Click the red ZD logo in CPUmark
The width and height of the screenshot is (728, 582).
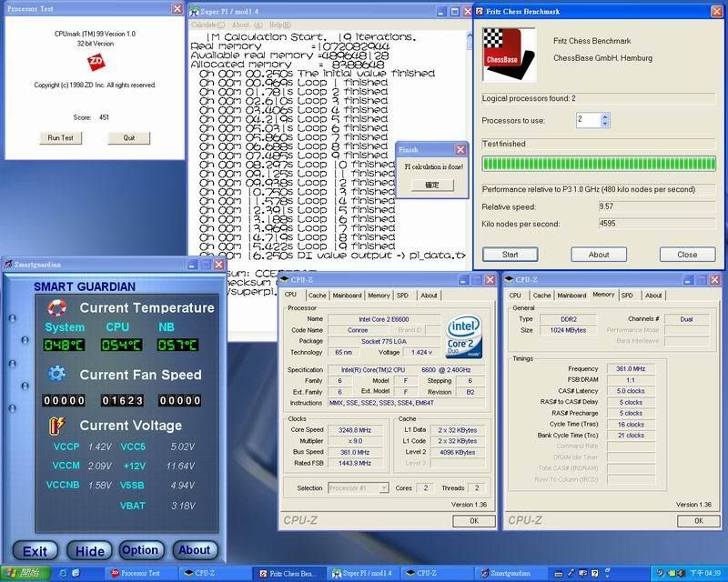coord(96,62)
